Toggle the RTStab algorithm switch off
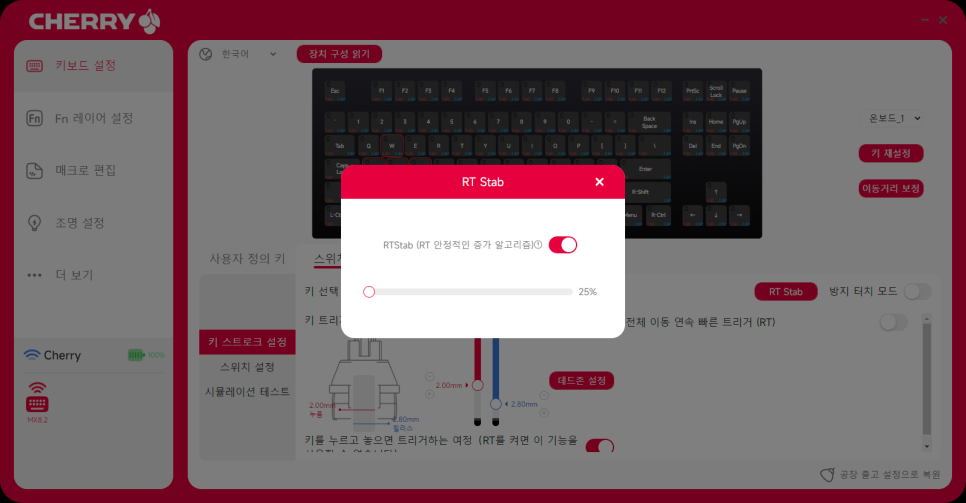The height and width of the screenshot is (503, 966). tap(562, 245)
